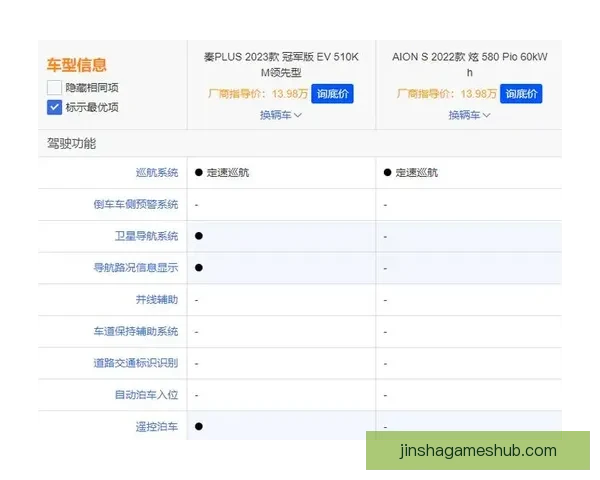Select the AION S 2022款 炫 580 model title
This screenshot has width=600, height=480.
pyautogui.click(x=470, y=64)
